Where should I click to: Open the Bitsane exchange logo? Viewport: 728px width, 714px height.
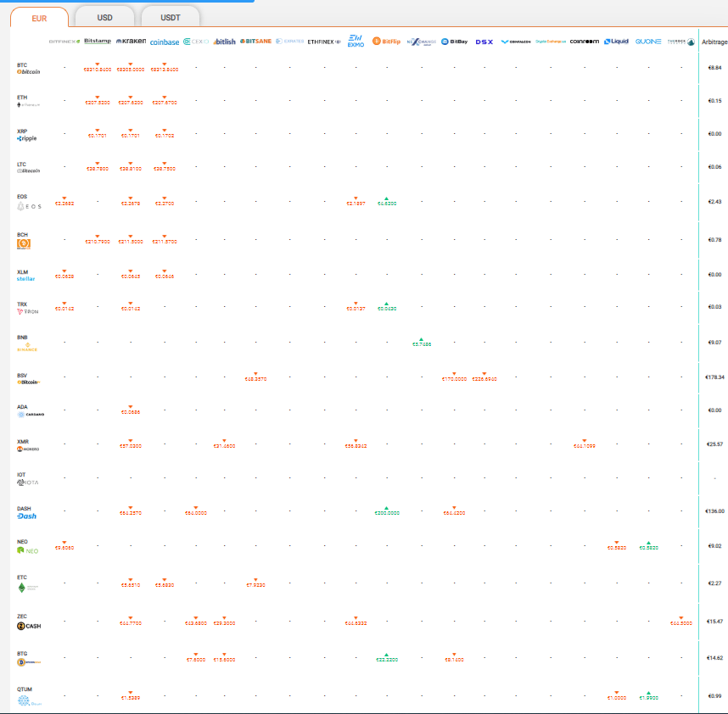(256, 42)
